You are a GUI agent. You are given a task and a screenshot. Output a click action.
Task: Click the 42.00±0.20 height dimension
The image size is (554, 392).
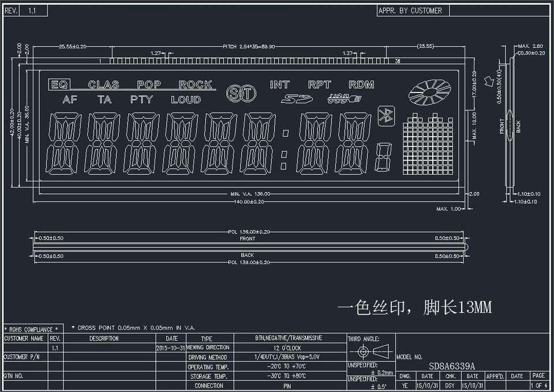tap(12, 123)
